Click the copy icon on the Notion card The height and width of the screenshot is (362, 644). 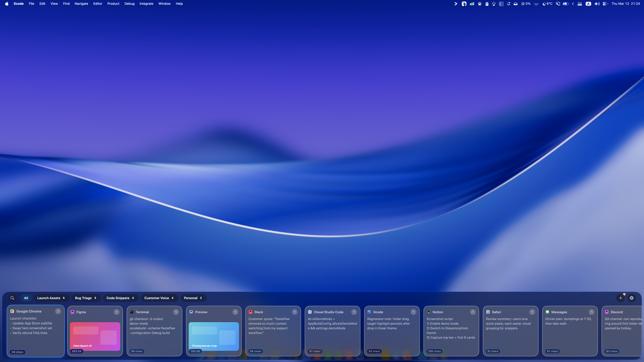point(472,312)
